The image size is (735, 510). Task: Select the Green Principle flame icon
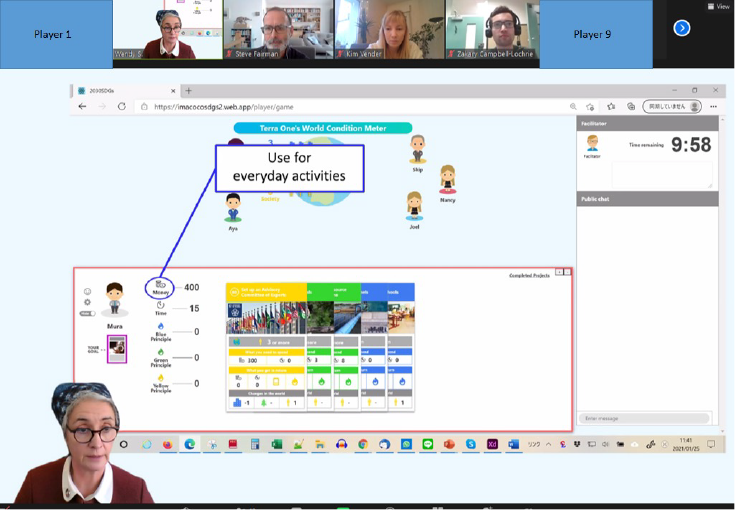coord(160,352)
